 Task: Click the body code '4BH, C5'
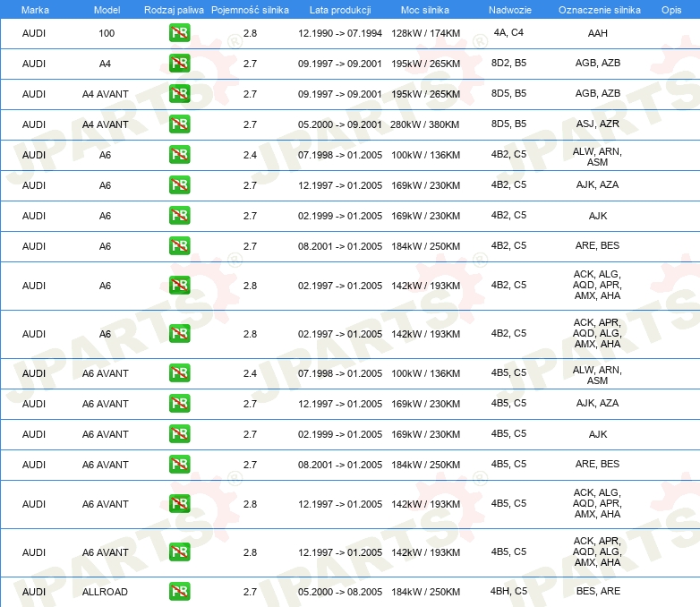pos(508,591)
